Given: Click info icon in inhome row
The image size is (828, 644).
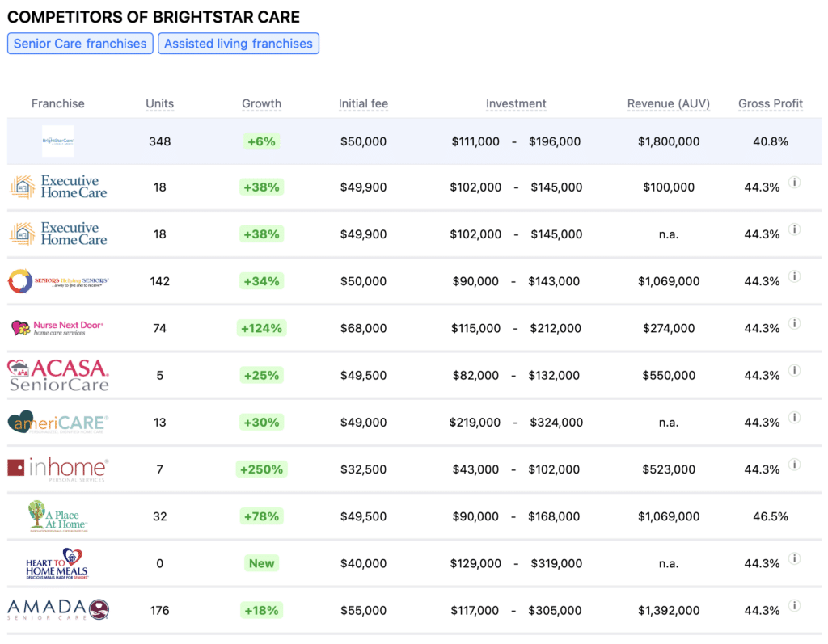Looking at the screenshot, I should 794,464.
